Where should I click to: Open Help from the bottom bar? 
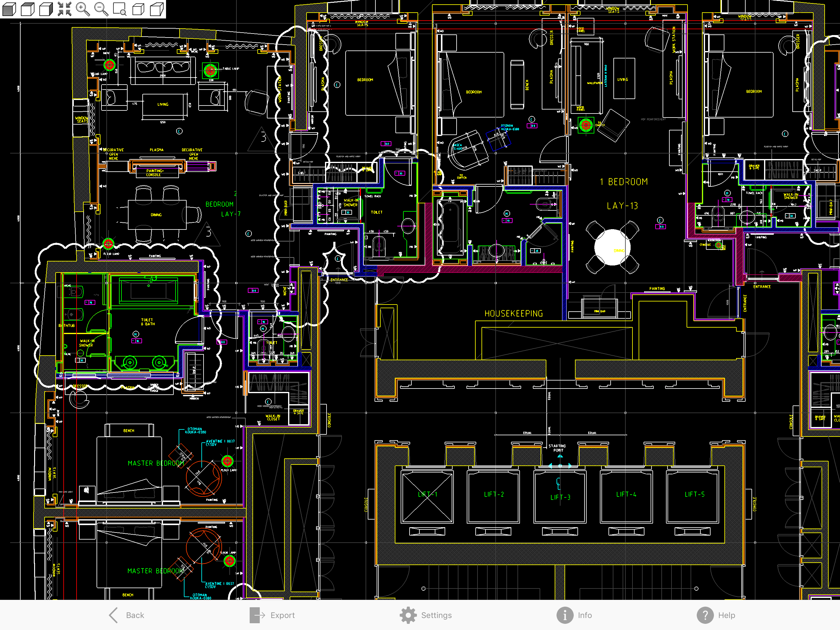[716, 615]
